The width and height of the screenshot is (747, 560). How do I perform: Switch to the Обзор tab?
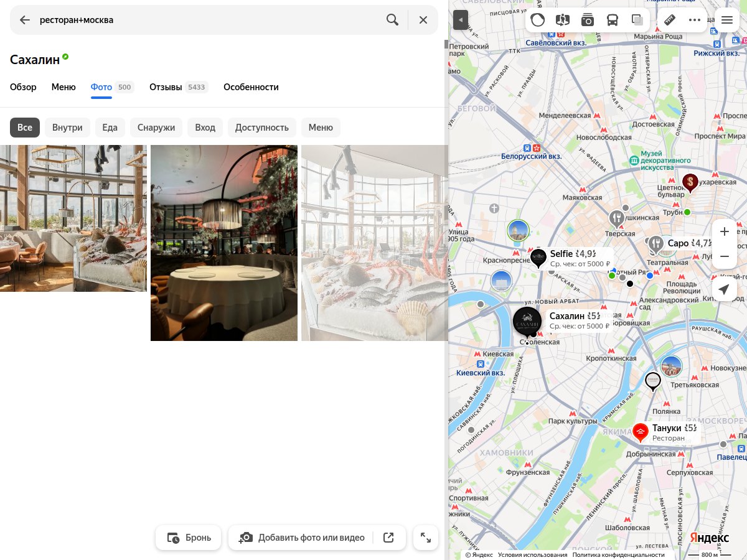(23, 87)
